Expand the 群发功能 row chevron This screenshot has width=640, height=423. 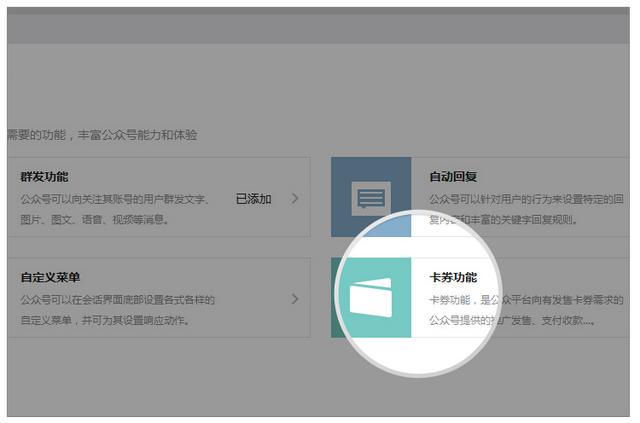(295, 198)
